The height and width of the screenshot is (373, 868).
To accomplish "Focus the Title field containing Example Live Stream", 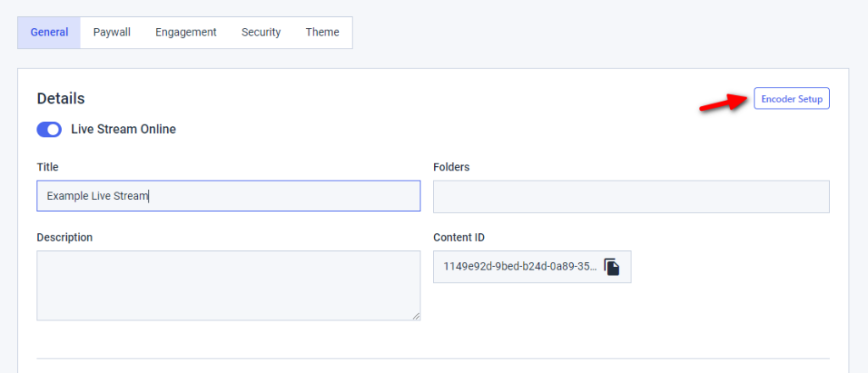I will pos(229,196).
